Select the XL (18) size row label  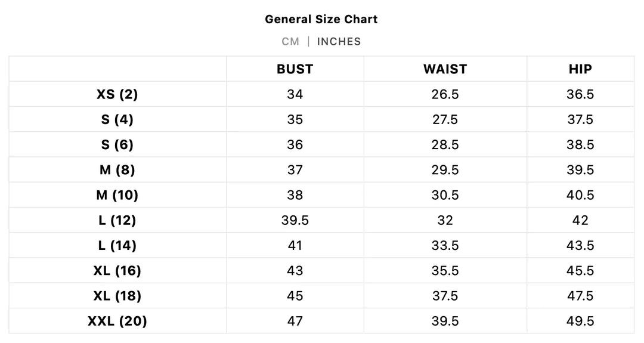[117, 296]
